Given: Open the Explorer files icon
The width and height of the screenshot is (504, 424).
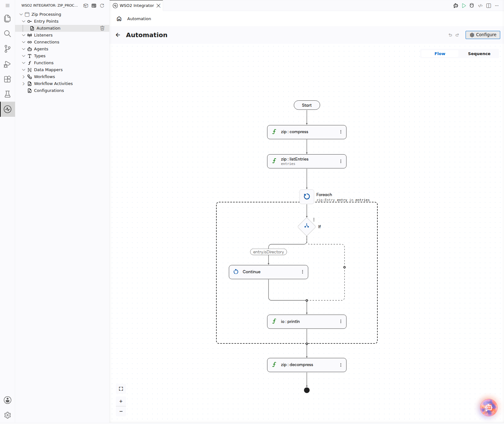Looking at the screenshot, I should pos(8,19).
